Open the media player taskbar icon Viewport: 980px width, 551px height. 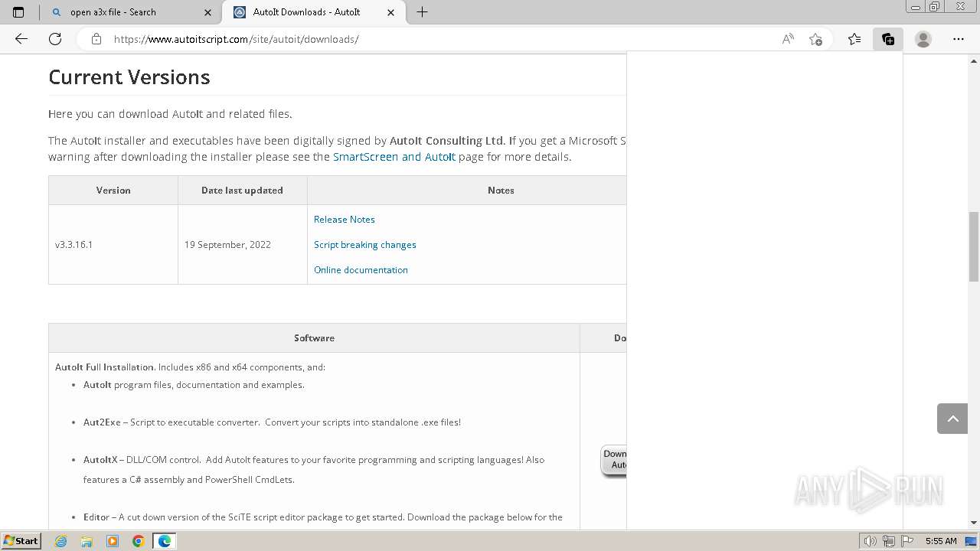tap(113, 541)
